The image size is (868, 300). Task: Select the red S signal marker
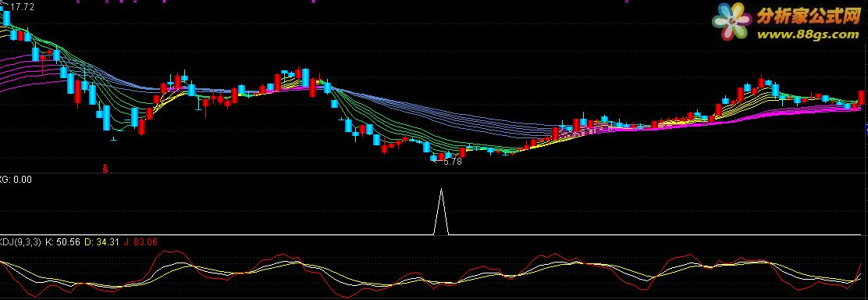point(105,169)
